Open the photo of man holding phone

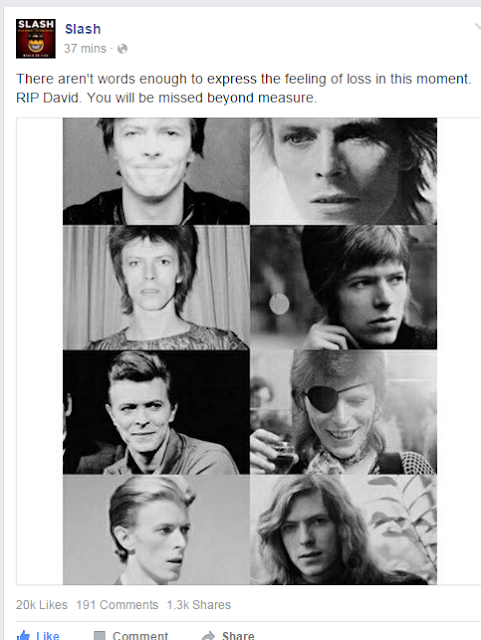pyautogui.click(x=343, y=287)
